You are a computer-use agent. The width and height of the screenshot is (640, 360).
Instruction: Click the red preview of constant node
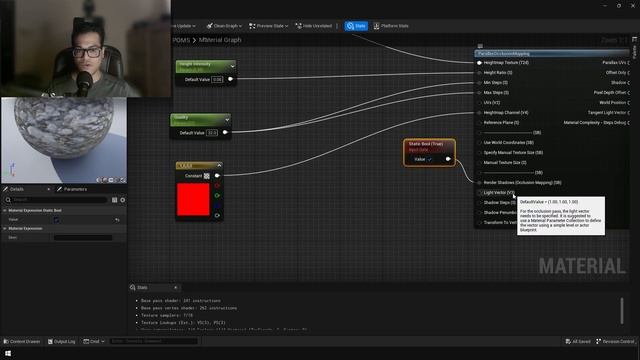point(193,199)
